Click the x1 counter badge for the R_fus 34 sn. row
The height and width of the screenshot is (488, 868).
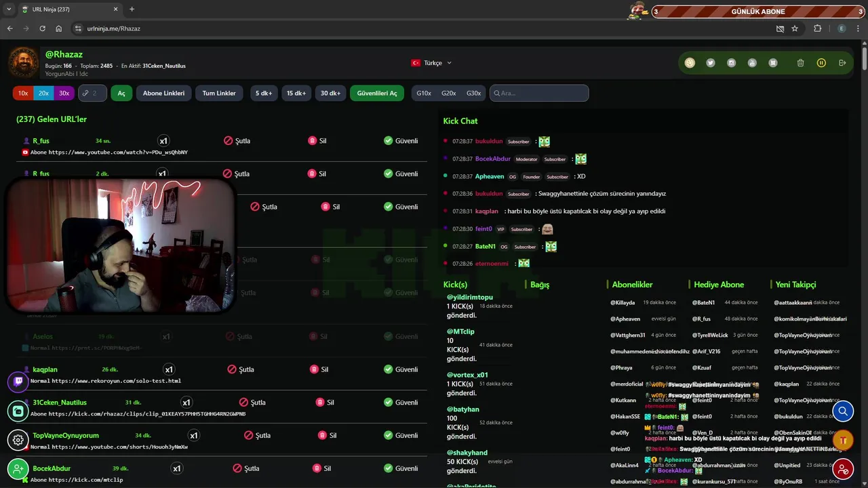point(163,141)
